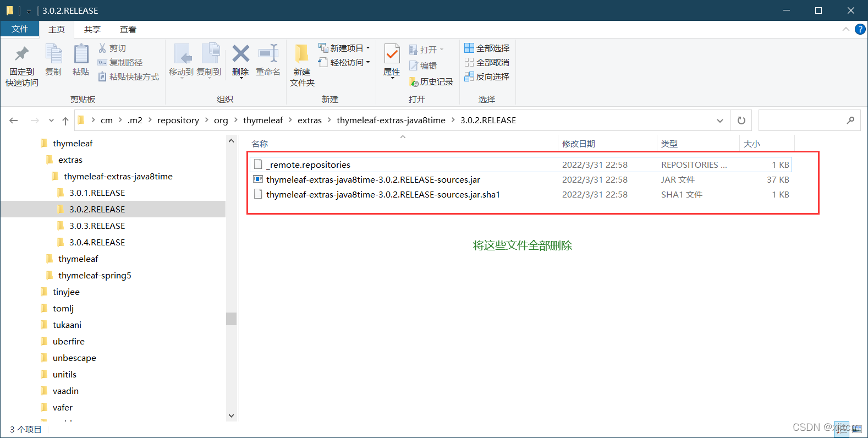Click the Delete (删除) red X icon
Image resolution: width=868 pixels, height=438 pixels.
240,61
